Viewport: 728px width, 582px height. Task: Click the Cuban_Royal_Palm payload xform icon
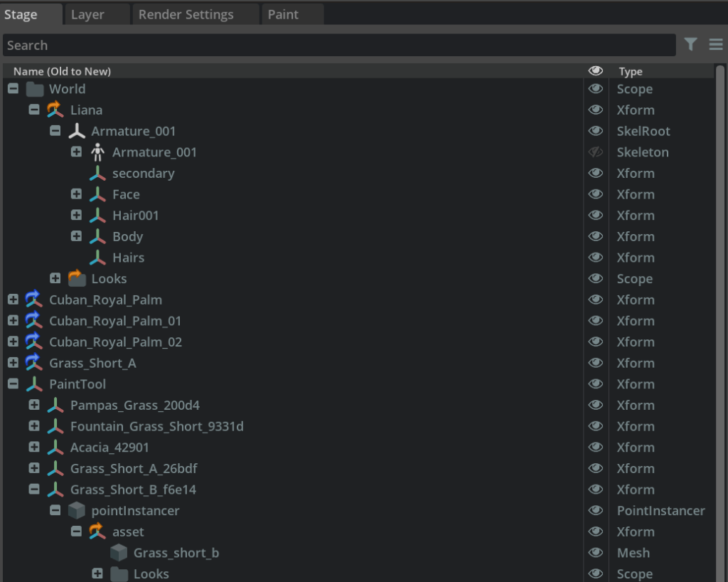34,300
